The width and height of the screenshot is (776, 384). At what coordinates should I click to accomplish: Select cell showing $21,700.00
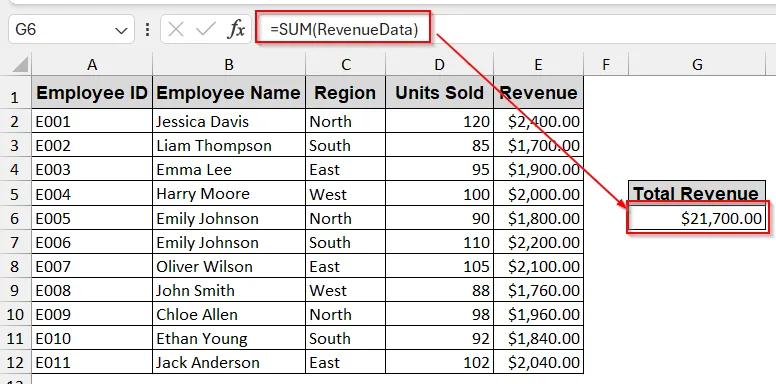pyautogui.click(x=697, y=218)
